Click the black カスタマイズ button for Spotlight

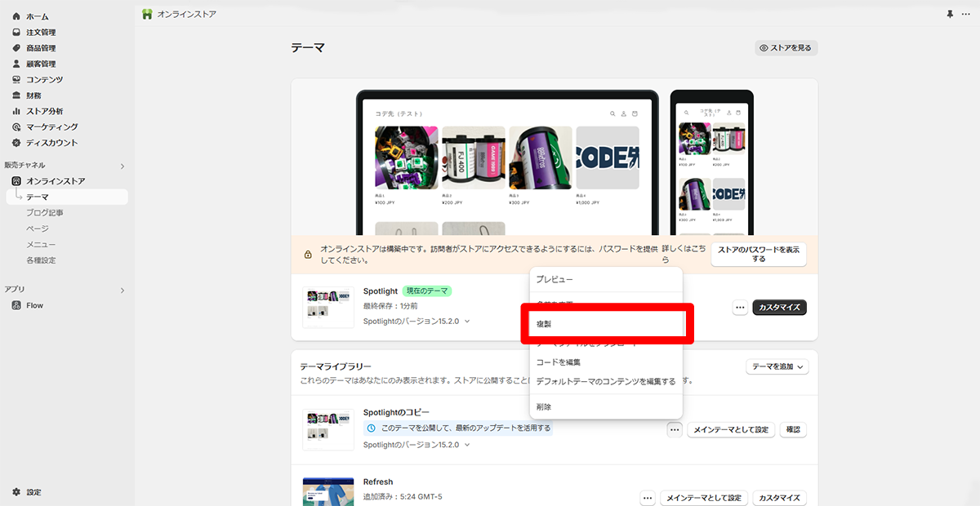point(779,308)
